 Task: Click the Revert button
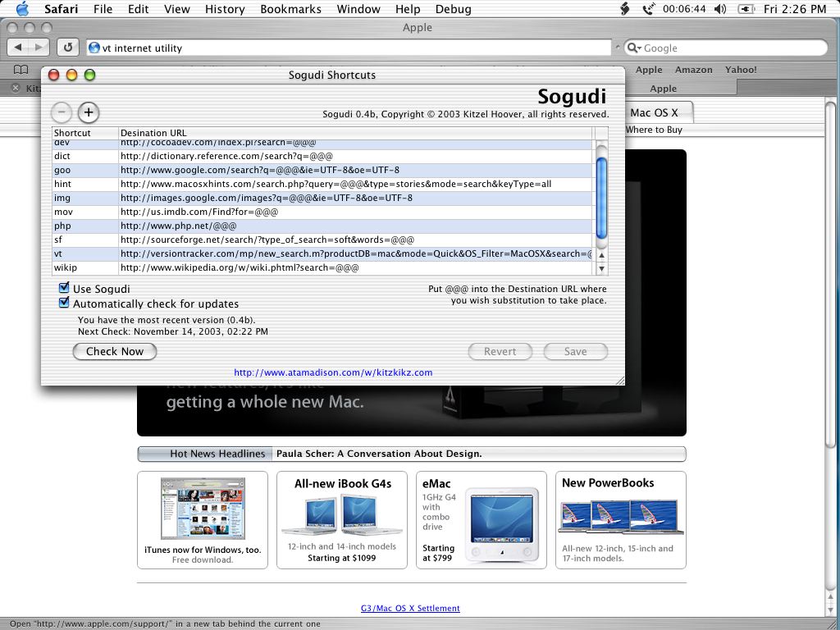pos(500,351)
